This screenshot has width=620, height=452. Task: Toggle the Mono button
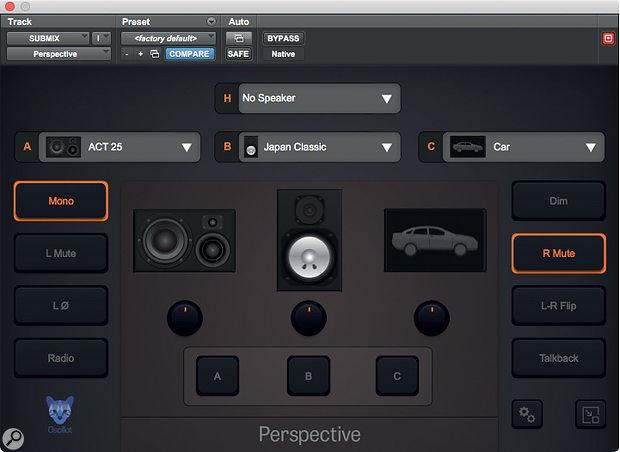point(61,201)
